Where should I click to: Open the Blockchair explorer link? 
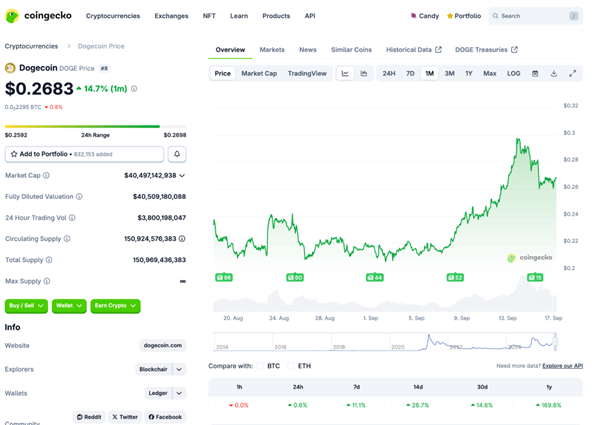click(154, 369)
